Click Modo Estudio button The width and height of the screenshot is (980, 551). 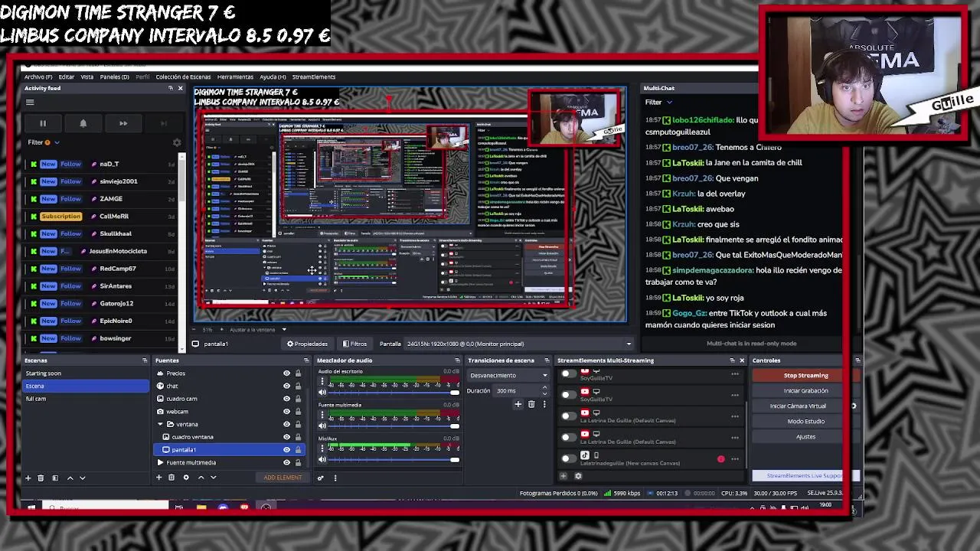point(805,422)
